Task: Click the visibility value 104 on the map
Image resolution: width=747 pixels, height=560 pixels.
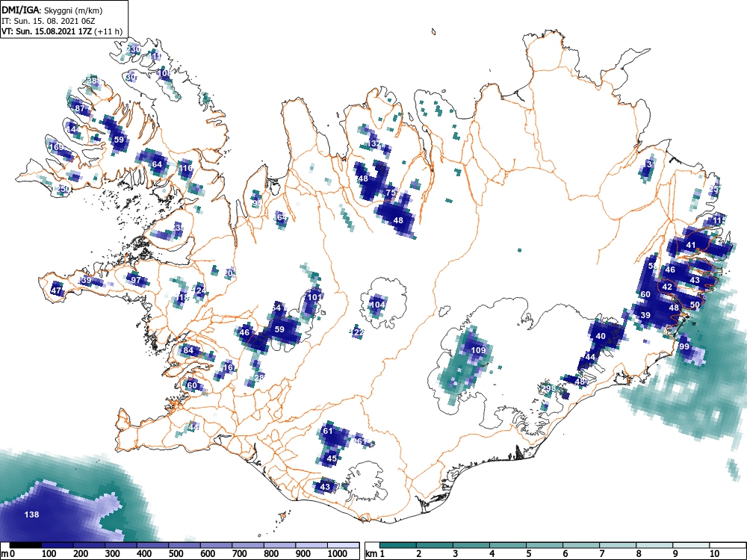Action: [377, 305]
